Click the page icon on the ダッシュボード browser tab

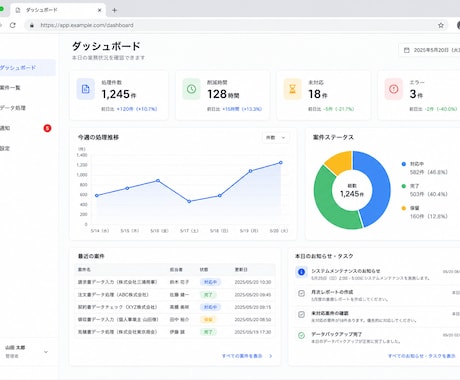[x=18, y=10]
